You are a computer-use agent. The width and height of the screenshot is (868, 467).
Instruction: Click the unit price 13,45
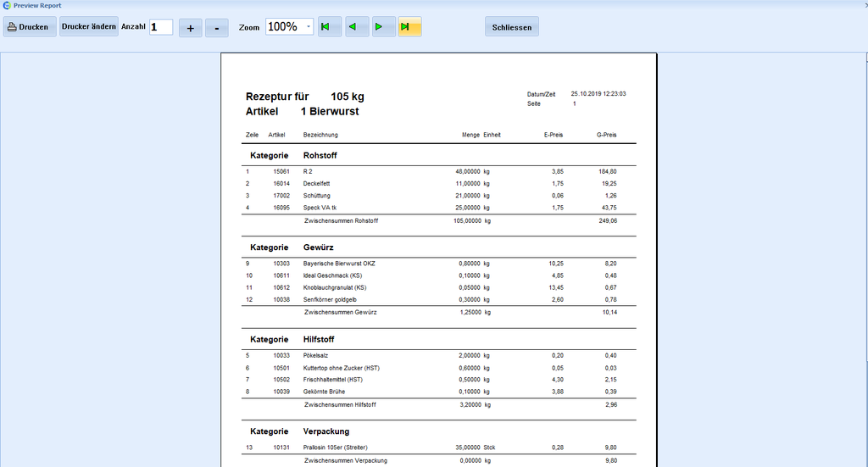pos(556,287)
